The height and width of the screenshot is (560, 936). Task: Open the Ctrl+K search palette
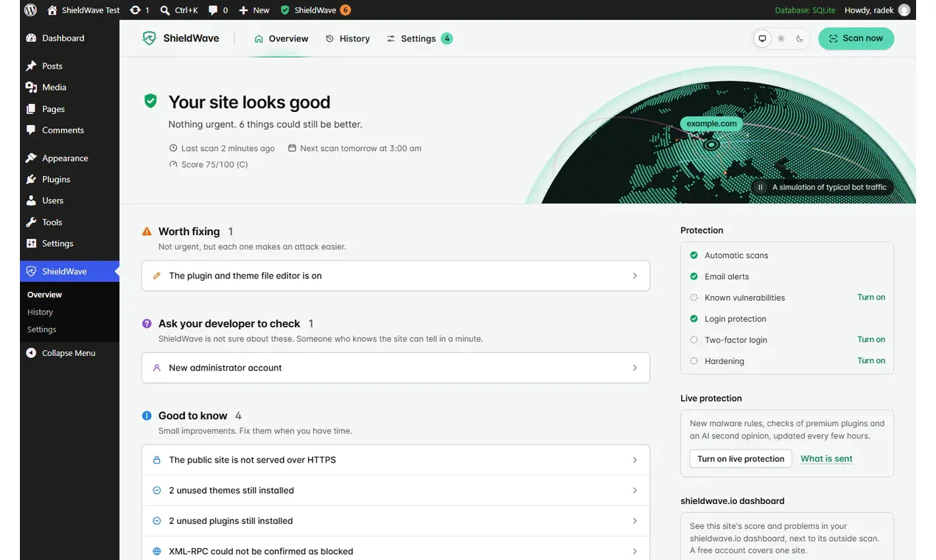(179, 10)
